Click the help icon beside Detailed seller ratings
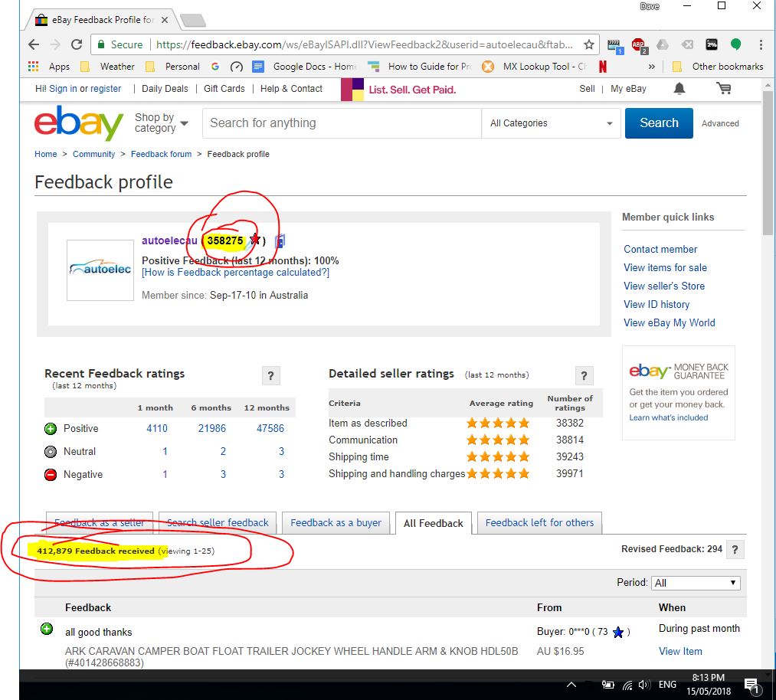This screenshot has width=776, height=700. 584,375
